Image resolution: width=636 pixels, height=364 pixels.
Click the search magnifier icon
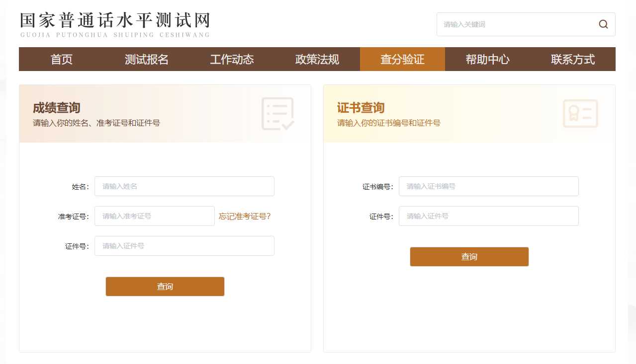603,24
